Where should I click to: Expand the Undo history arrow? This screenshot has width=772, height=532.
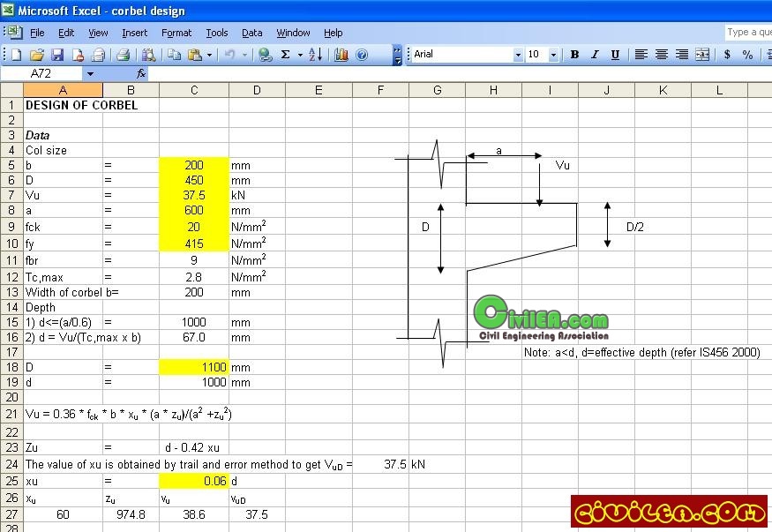pos(244,55)
